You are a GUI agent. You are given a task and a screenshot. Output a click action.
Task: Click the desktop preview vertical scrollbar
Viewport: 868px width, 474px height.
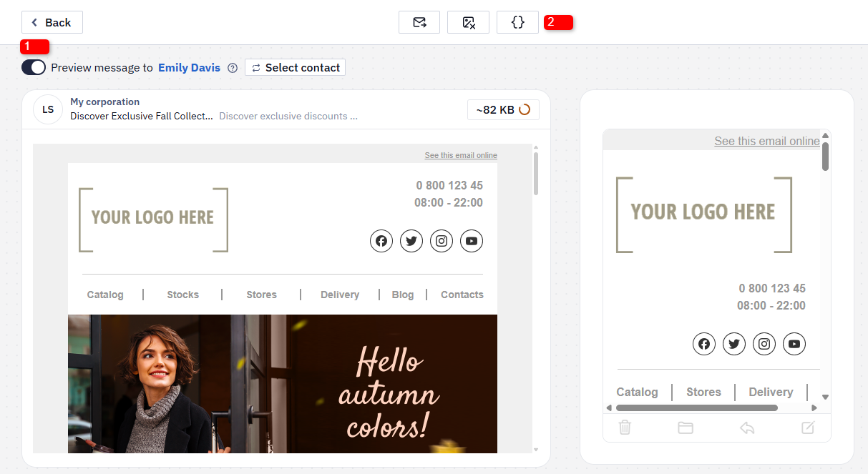(x=536, y=173)
